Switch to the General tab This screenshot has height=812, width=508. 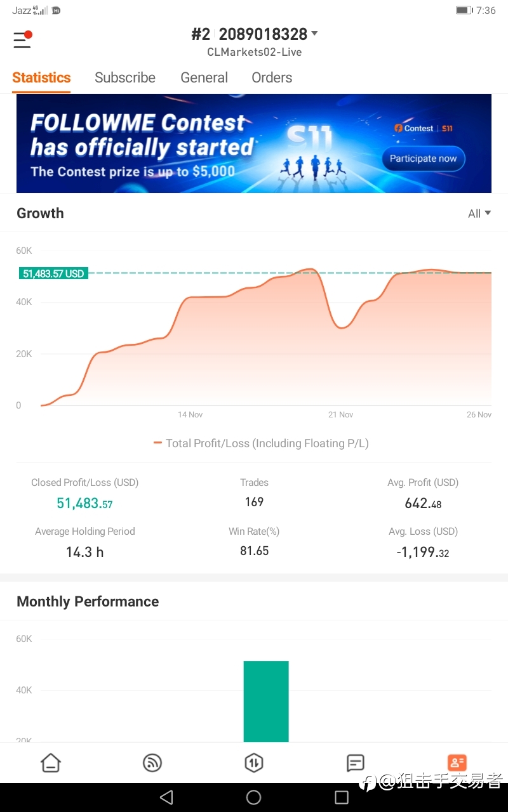coord(204,77)
